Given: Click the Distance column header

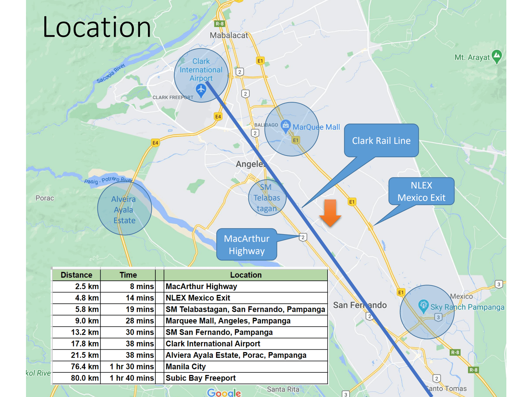Looking at the screenshot, I should 76,275.
